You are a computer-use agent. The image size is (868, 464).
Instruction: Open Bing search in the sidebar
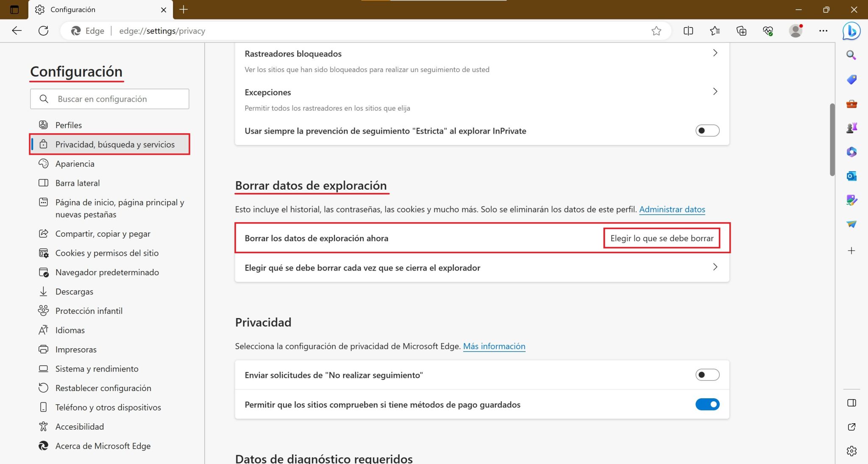851,55
